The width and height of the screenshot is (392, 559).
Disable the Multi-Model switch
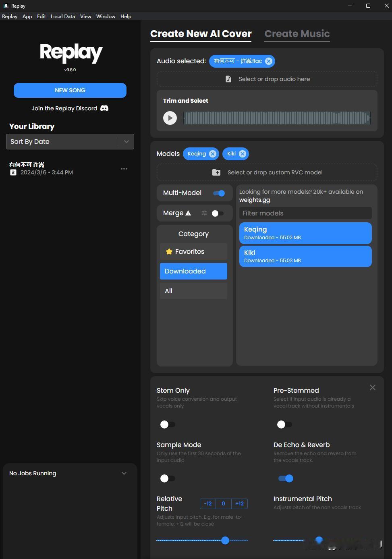click(219, 193)
